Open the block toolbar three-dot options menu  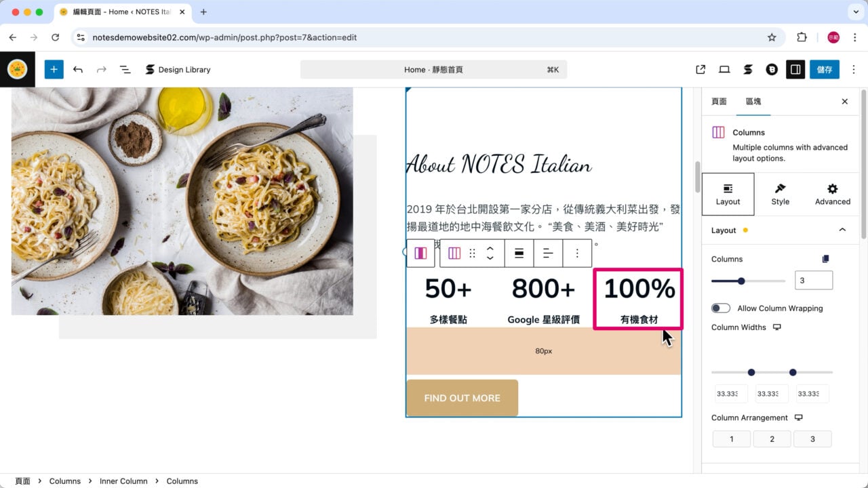pos(577,253)
